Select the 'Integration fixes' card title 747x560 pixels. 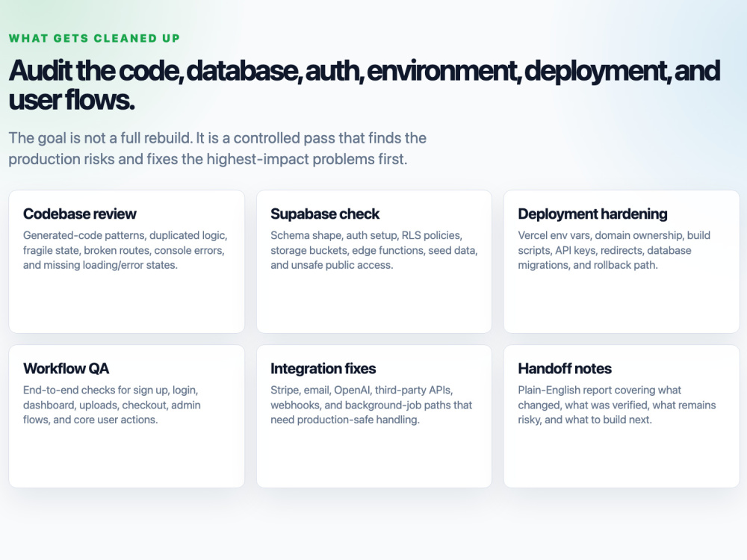tap(323, 369)
